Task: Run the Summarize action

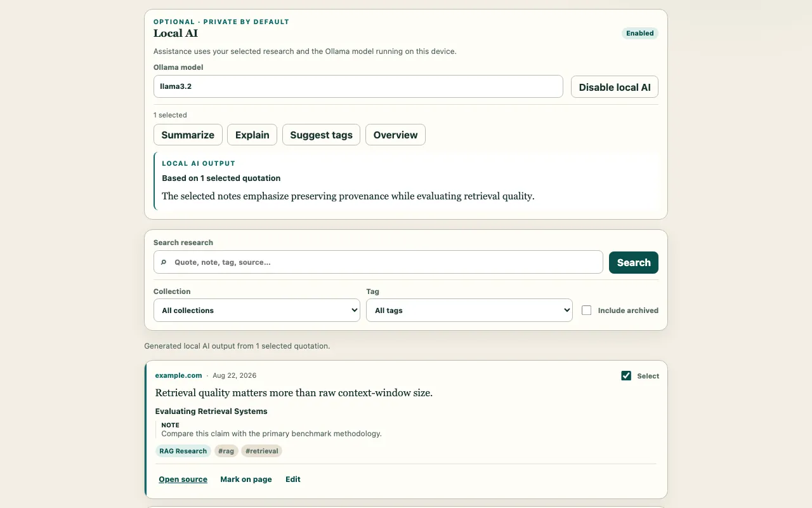Action: [x=188, y=135]
